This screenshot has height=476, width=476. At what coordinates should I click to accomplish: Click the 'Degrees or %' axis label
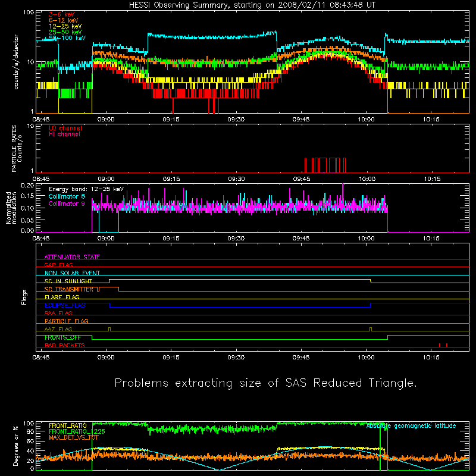pyautogui.click(x=15, y=446)
